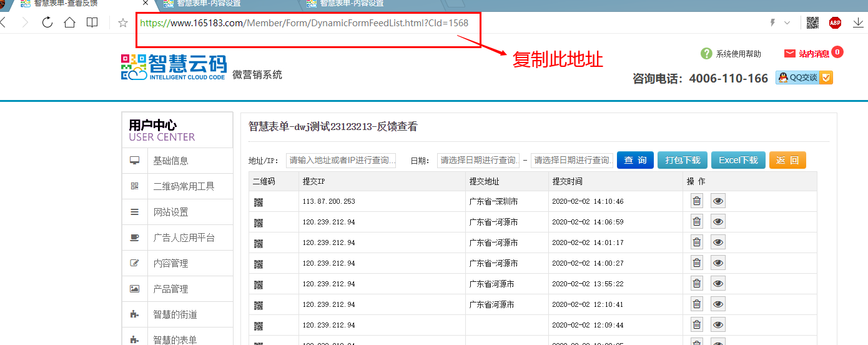Expand the address bar dropdown arrow

pos(787,23)
